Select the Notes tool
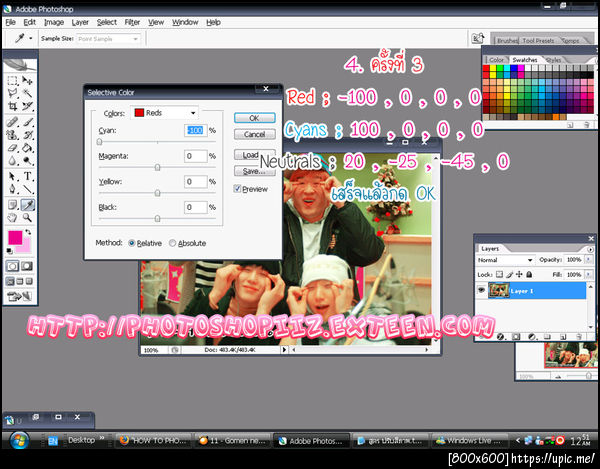Screen dimensions: 600x469 (13, 205)
